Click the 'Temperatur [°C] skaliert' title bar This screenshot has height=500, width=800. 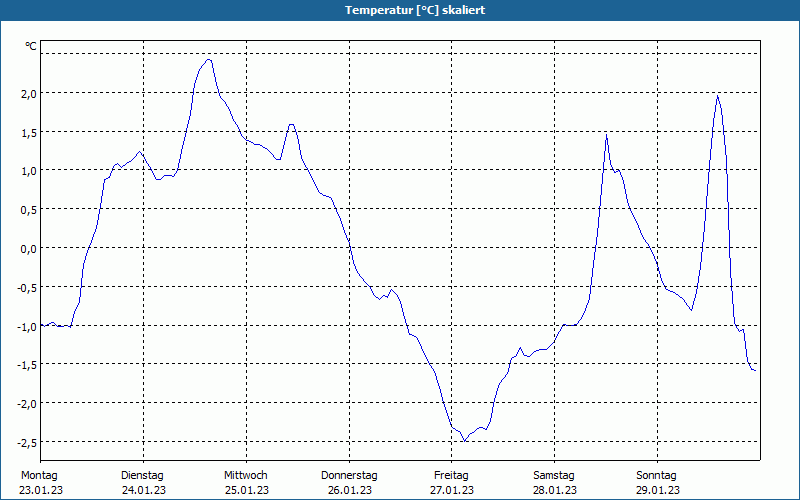point(400,10)
